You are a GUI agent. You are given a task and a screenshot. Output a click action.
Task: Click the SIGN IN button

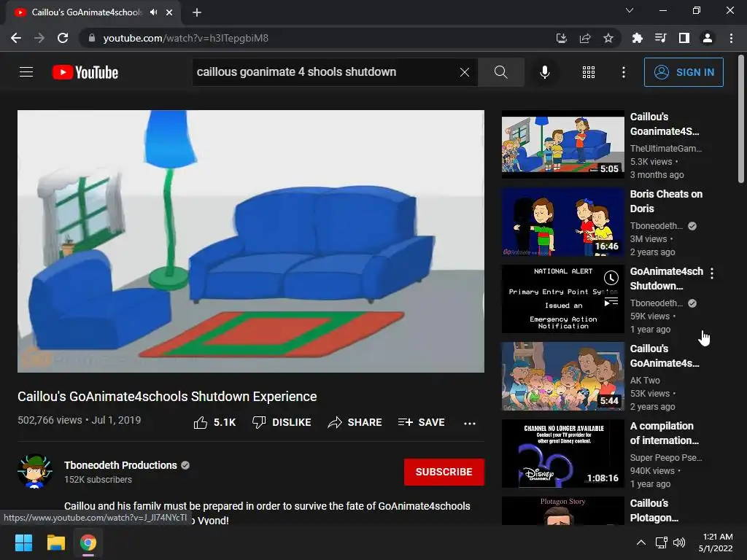pos(683,72)
